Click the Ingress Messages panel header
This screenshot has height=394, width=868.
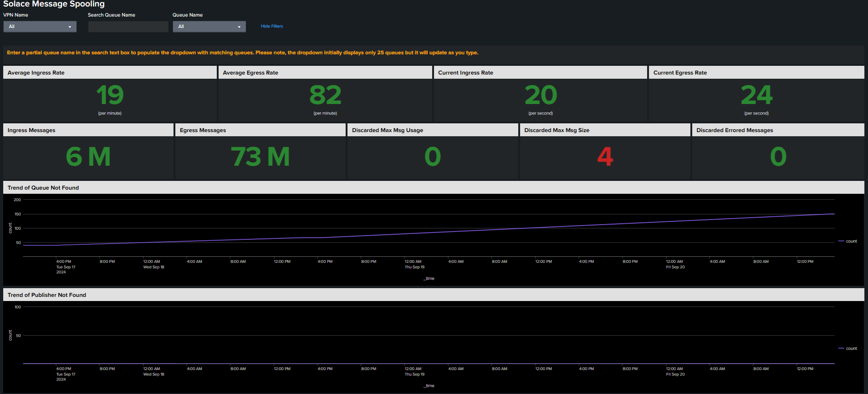(88, 130)
